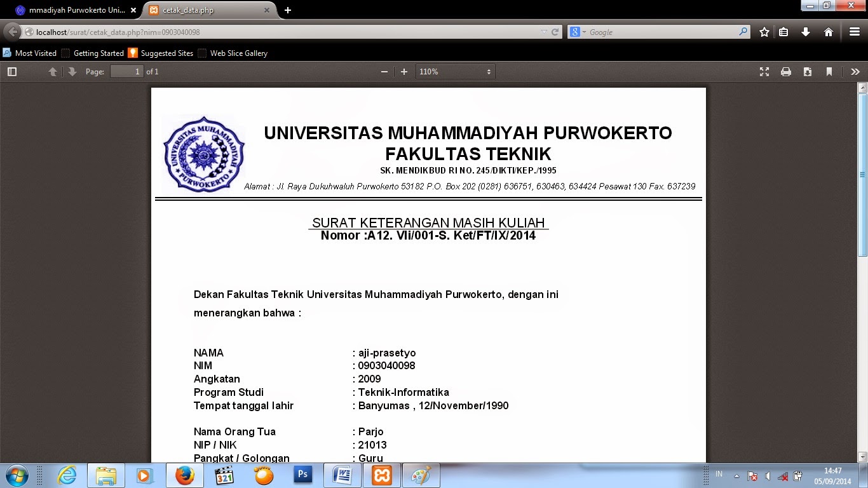Screen dimensions: 868x488
Task: Click the parent name Parjo
Action: pos(371,432)
